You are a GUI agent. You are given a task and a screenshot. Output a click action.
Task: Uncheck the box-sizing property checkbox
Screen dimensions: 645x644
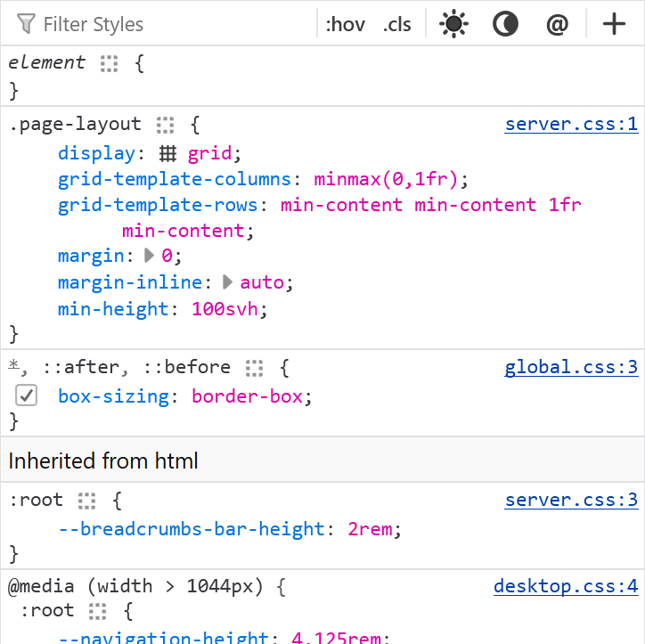tap(27, 395)
